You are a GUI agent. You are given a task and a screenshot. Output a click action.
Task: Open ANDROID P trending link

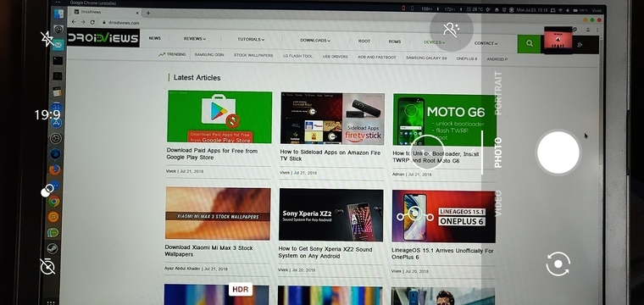point(497,59)
